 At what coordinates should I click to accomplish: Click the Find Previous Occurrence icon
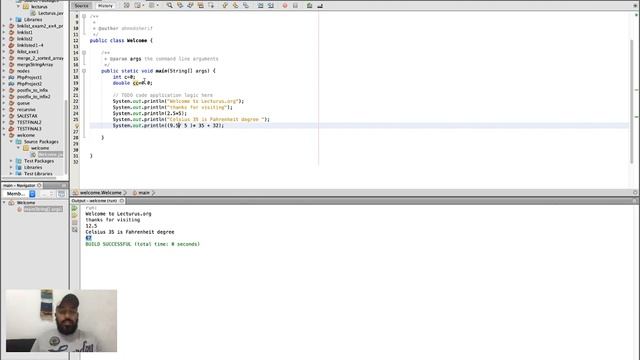tap(180, 6)
